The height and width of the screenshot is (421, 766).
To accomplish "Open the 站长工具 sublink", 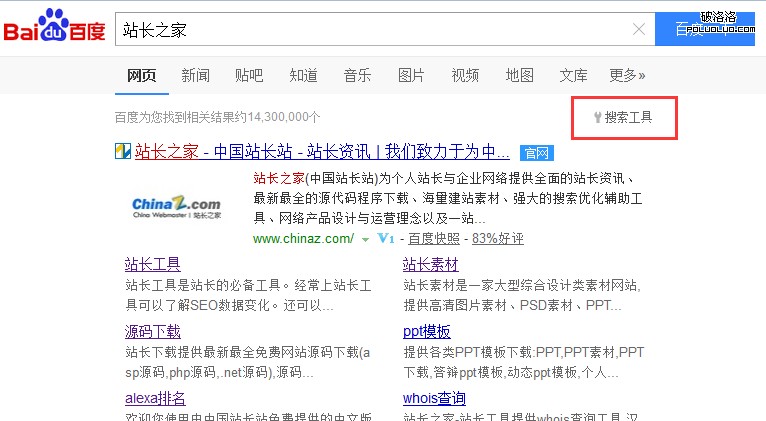I will click(x=152, y=264).
